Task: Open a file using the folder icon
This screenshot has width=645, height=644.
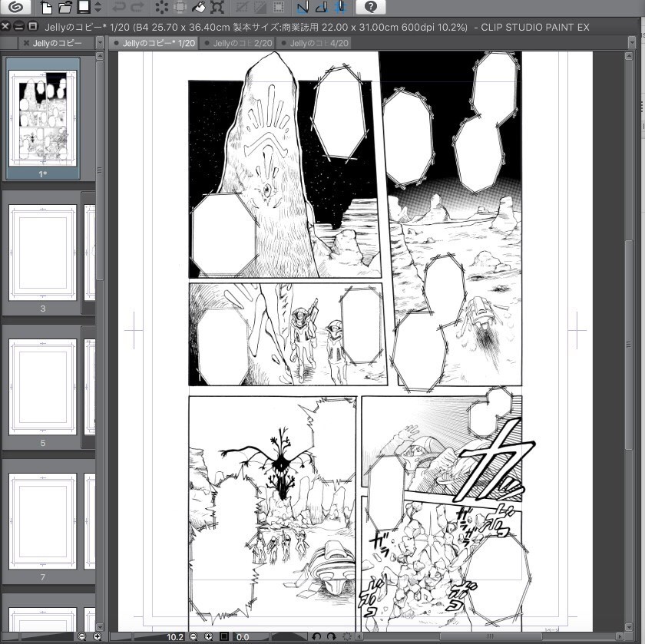Action: point(65,8)
